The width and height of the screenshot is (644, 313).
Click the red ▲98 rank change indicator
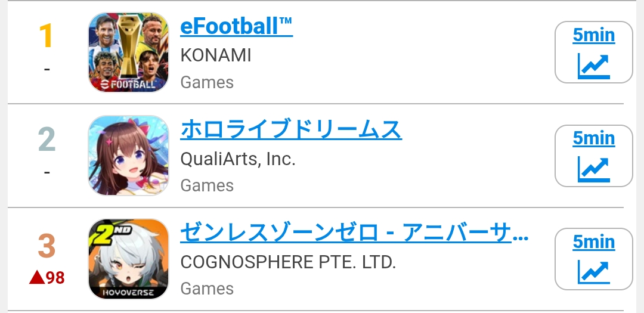[47, 278]
